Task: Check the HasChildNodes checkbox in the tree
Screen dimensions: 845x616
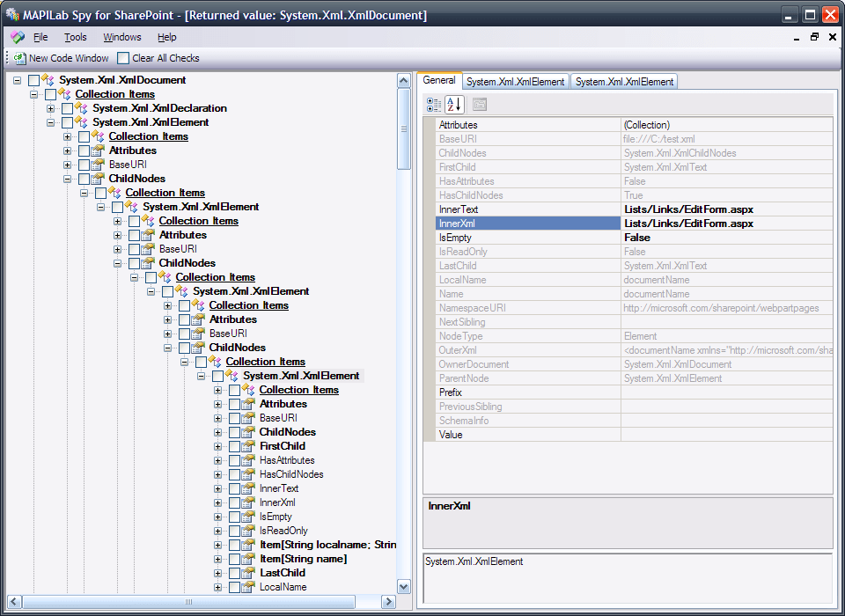Action: coord(234,474)
